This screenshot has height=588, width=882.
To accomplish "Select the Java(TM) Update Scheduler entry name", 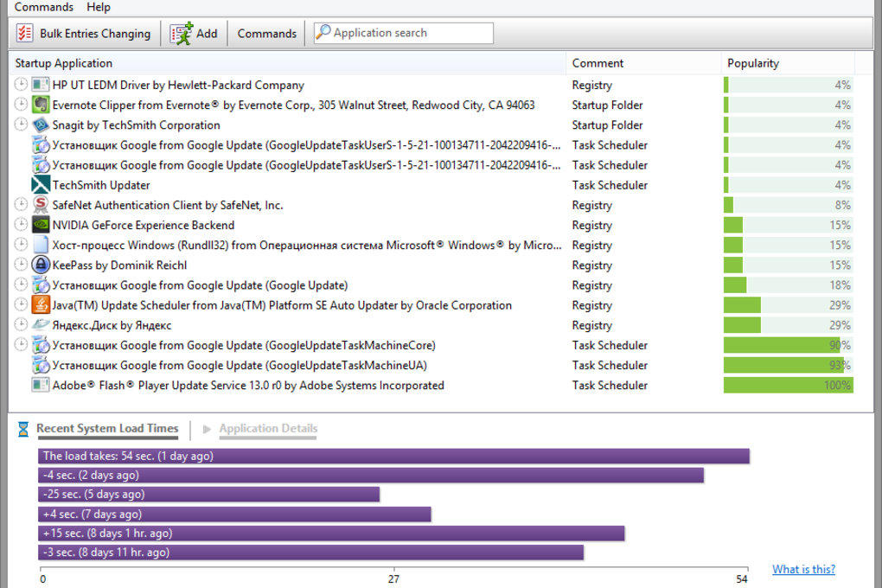I will [283, 305].
